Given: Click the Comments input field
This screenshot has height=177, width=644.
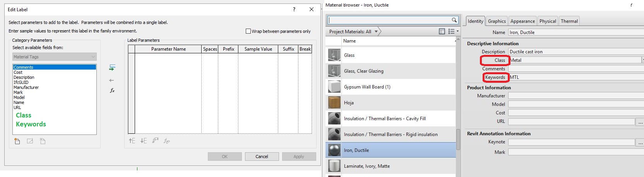Looking at the screenshot, I should pyautogui.click(x=576, y=69).
